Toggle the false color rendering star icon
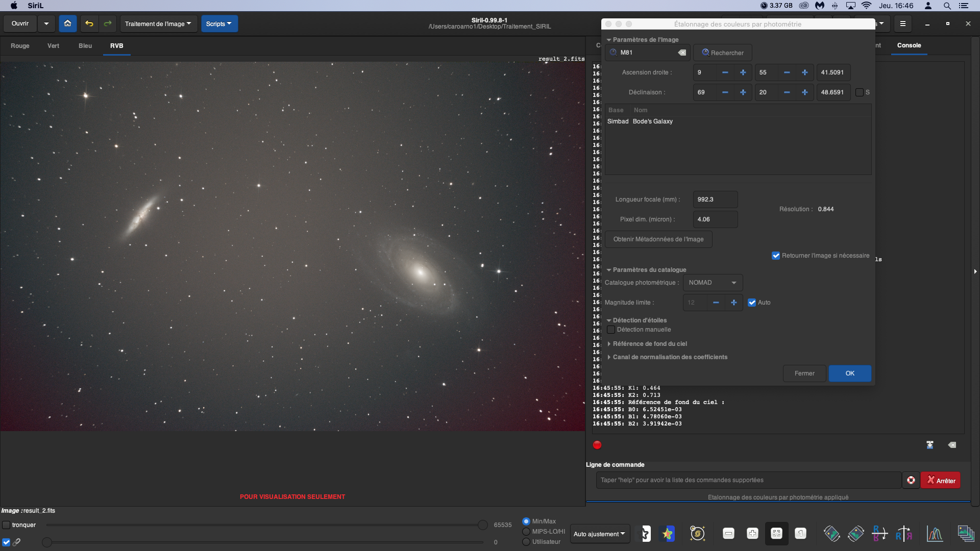Viewport: 980px width, 551px height. tap(668, 534)
